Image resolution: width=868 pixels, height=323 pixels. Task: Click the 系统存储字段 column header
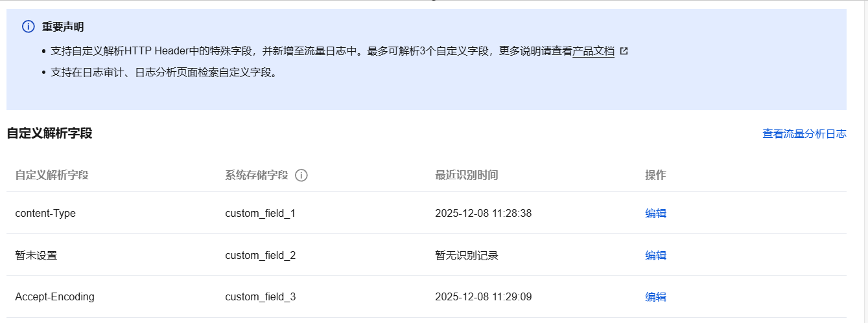coord(257,175)
